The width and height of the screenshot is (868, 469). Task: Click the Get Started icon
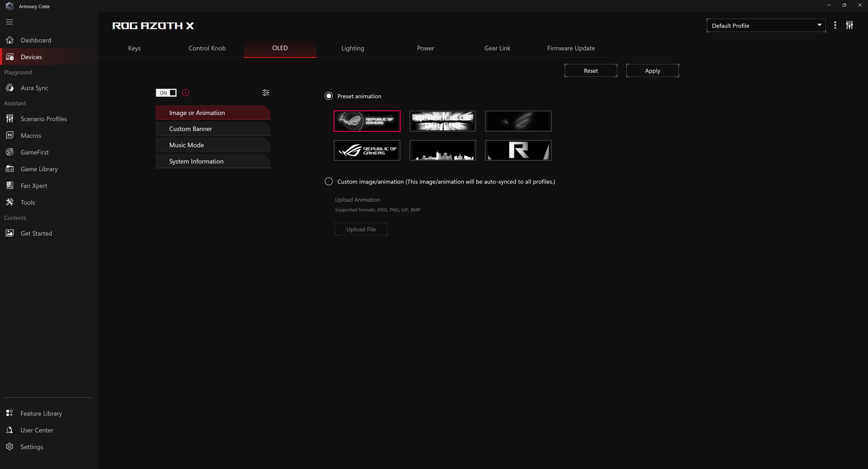(x=10, y=233)
